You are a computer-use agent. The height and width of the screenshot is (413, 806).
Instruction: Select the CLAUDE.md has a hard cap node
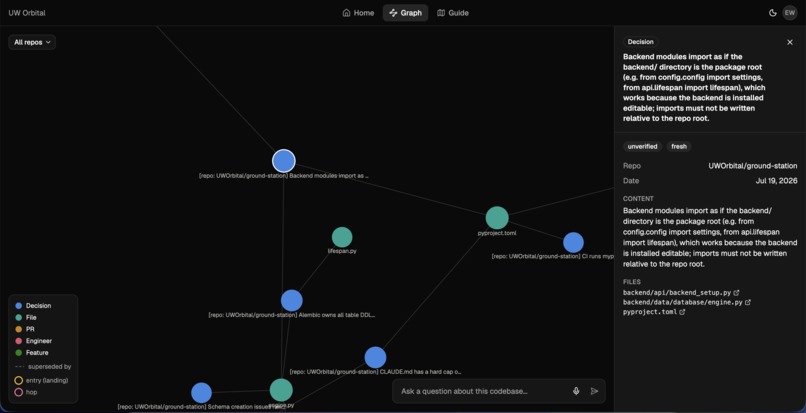375,357
